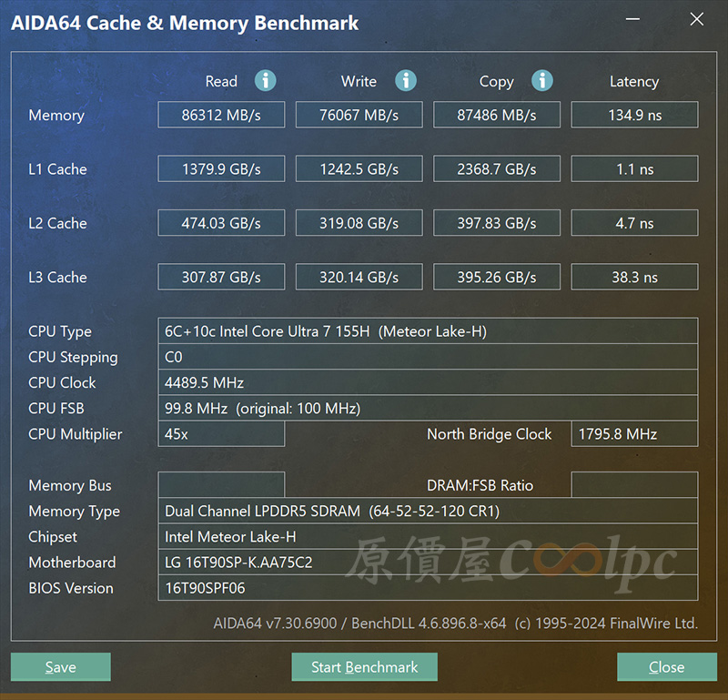Click CPU Stepping value C0

point(428,357)
